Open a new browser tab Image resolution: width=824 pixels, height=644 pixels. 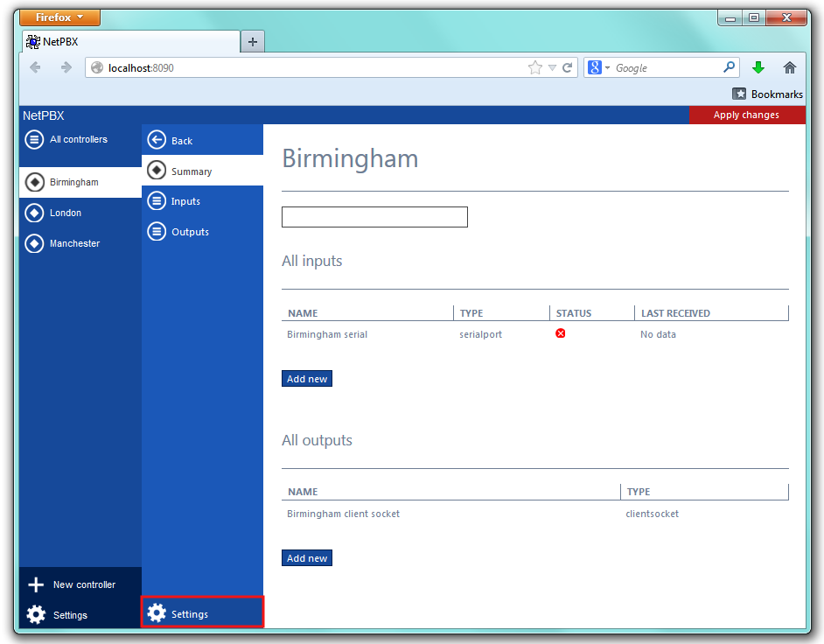[x=253, y=41]
